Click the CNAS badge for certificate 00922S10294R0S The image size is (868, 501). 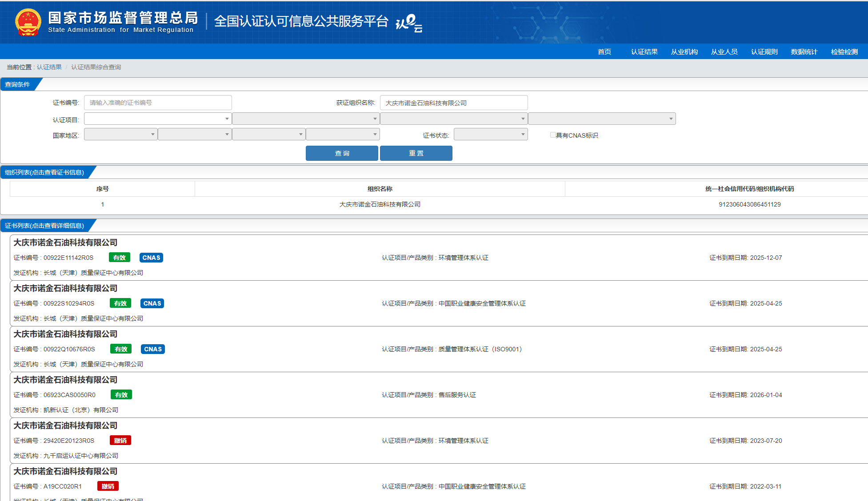[152, 303]
